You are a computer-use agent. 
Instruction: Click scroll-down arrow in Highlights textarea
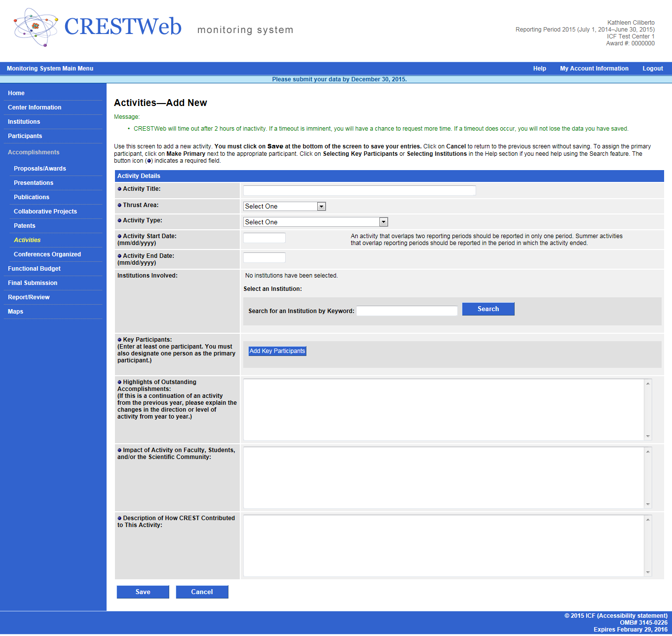coord(648,436)
